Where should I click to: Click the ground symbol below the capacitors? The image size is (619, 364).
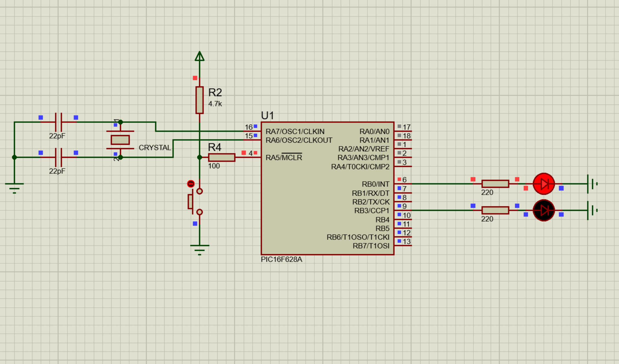pos(14,188)
